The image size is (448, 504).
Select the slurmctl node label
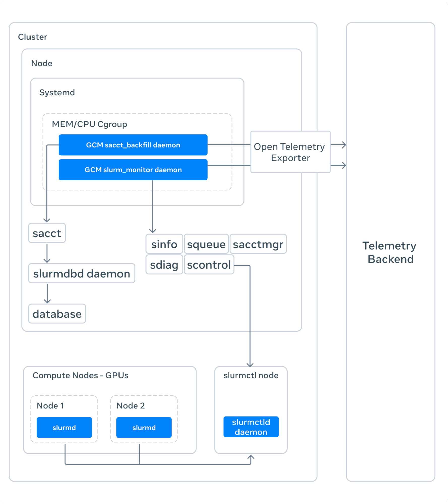click(x=251, y=375)
